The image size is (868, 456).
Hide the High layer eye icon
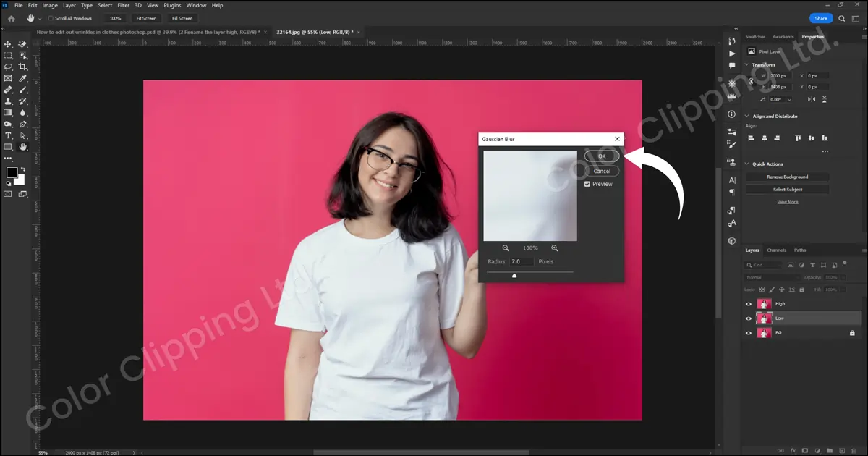pos(749,304)
